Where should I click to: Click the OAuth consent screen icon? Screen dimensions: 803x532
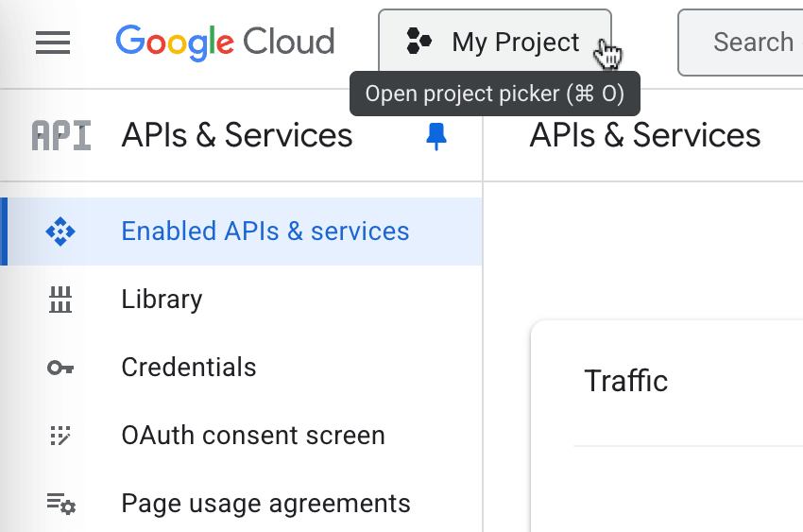60,436
